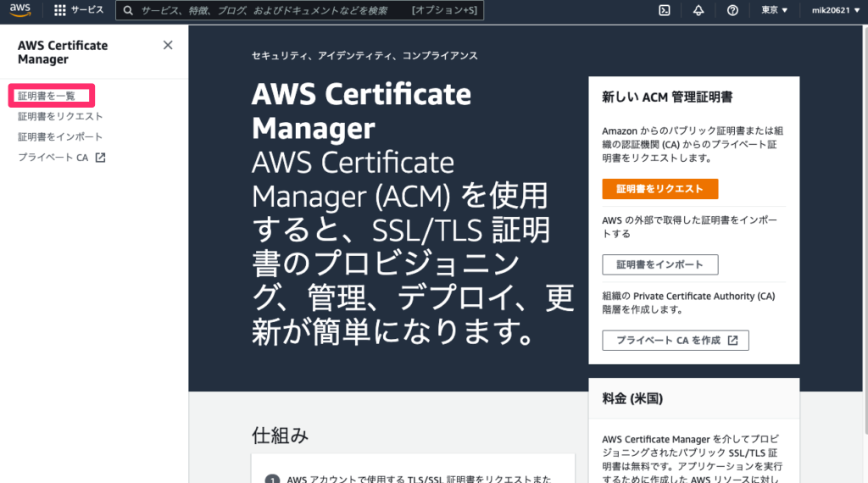
Task: Select 証明書をリクエスト in the sidebar
Action: (x=60, y=117)
